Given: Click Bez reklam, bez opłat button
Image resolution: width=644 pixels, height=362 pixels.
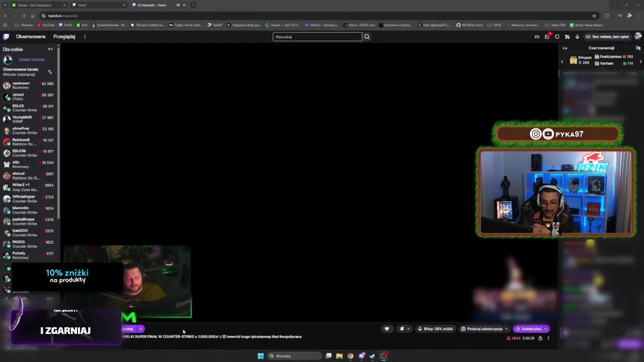Looking at the screenshot, I should point(608,37).
